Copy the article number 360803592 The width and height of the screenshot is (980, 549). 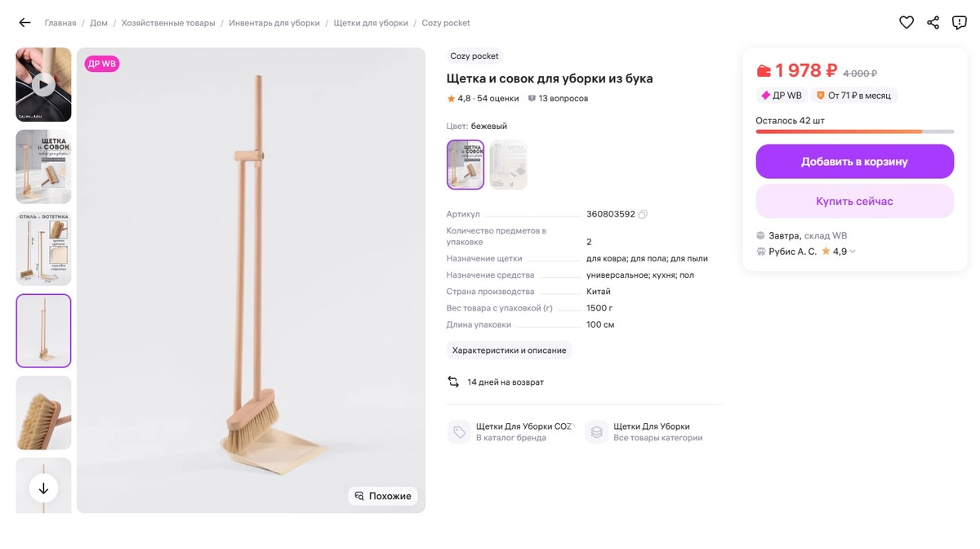(644, 215)
